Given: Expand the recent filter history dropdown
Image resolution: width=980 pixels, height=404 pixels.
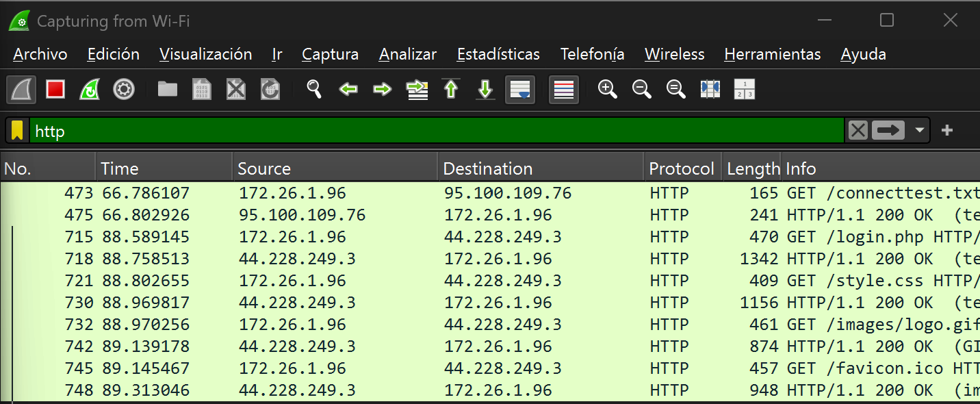Looking at the screenshot, I should tap(920, 131).
